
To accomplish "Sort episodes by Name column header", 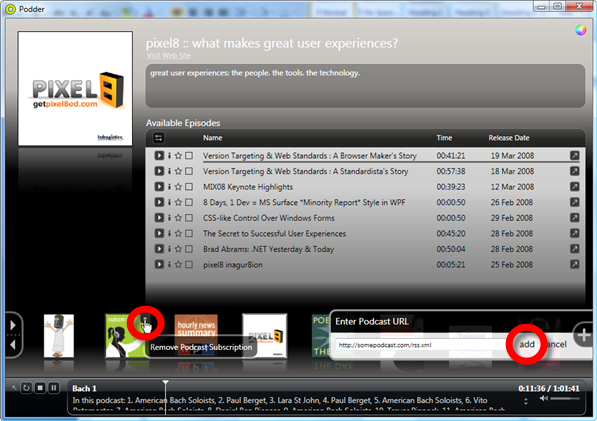I will coord(212,138).
